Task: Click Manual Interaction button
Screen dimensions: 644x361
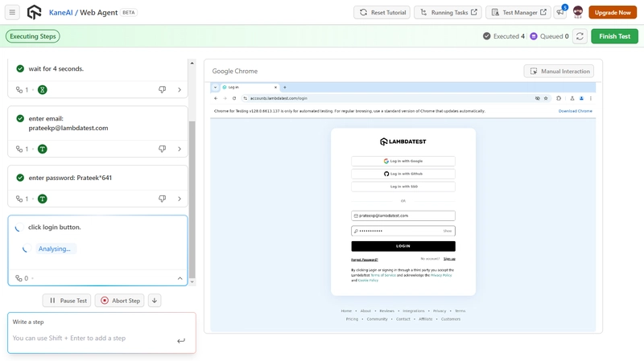Action: click(x=559, y=71)
